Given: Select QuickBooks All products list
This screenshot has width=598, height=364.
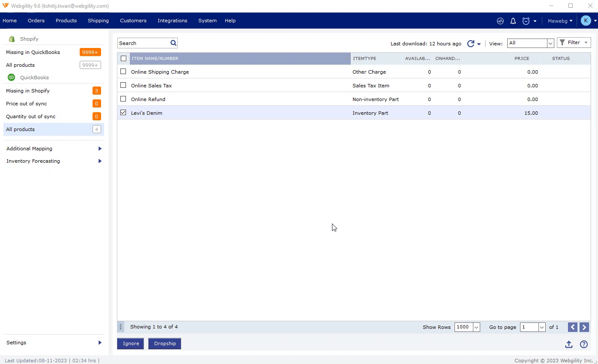Looking at the screenshot, I should click(x=54, y=129).
